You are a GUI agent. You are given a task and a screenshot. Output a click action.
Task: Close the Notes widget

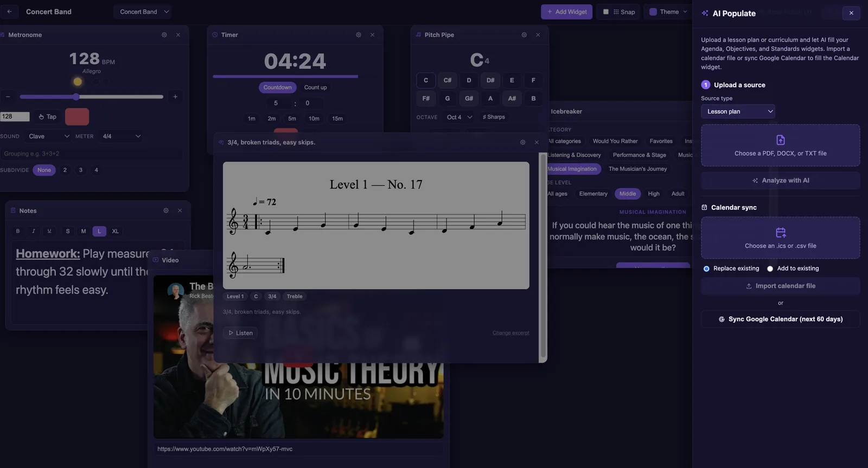(x=180, y=210)
